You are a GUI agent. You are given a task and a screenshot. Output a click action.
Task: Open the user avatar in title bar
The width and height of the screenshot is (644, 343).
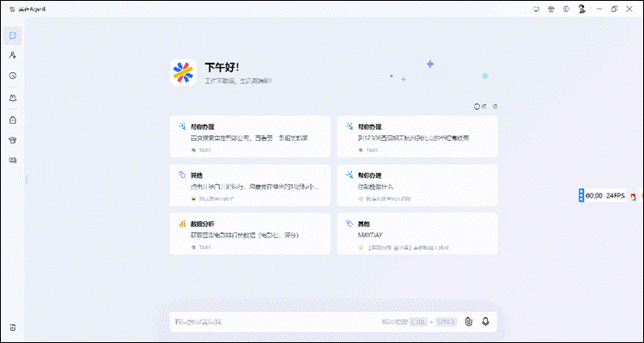point(581,9)
